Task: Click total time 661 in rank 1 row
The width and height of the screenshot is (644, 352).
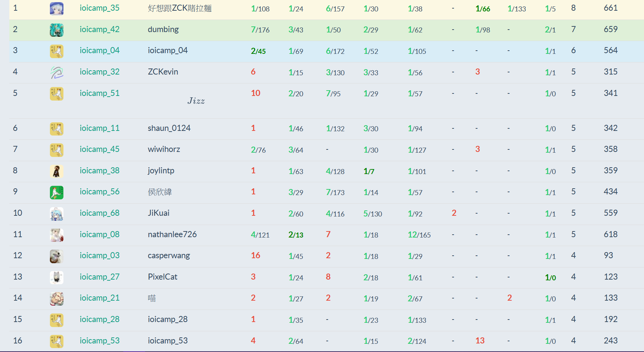Action: (610, 8)
